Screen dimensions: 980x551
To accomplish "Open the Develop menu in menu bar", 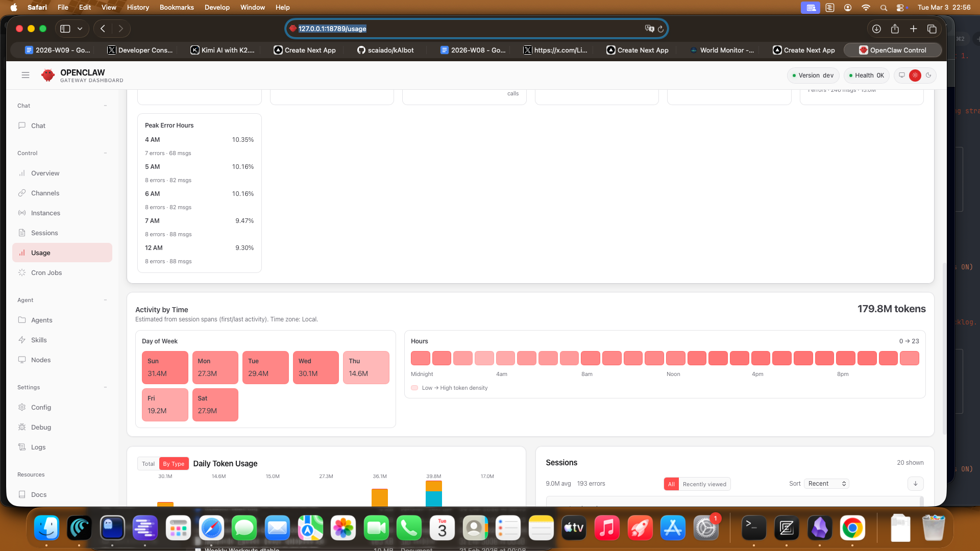I will pos(217,7).
